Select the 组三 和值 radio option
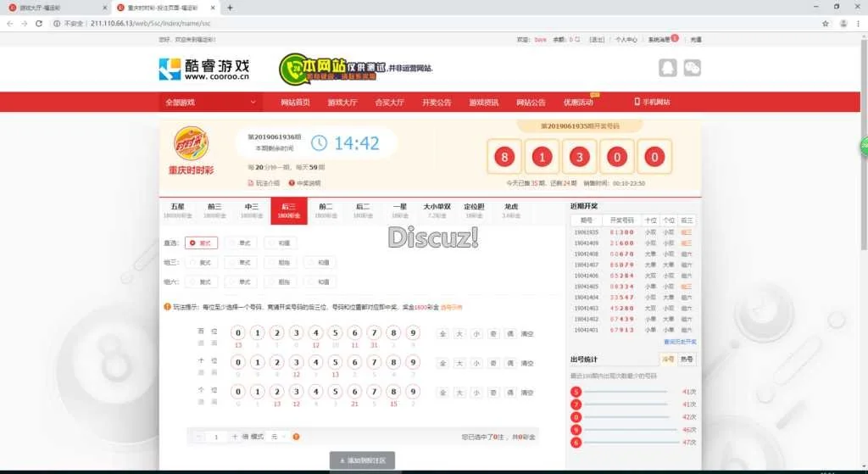This screenshot has width=868, height=474. pos(319,263)
